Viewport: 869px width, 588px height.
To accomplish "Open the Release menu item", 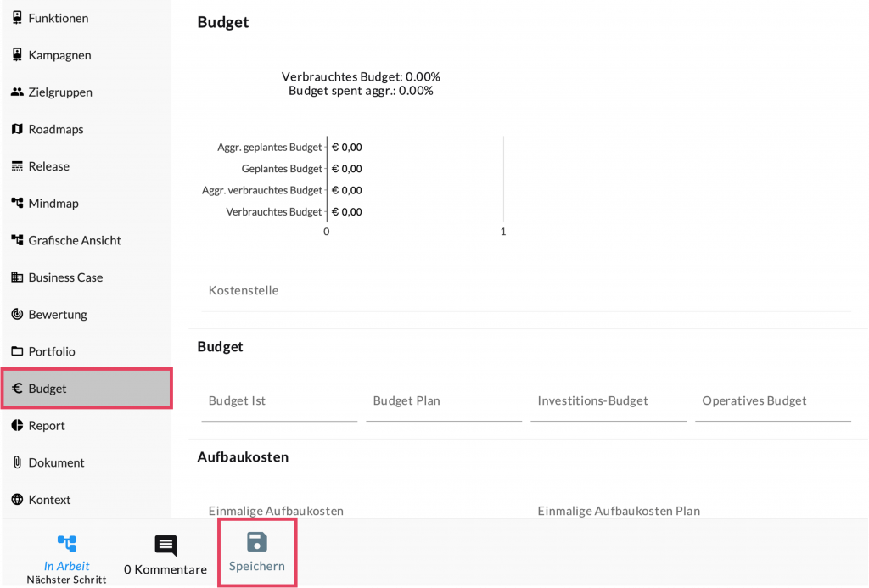I will click(x=48, y=166).
